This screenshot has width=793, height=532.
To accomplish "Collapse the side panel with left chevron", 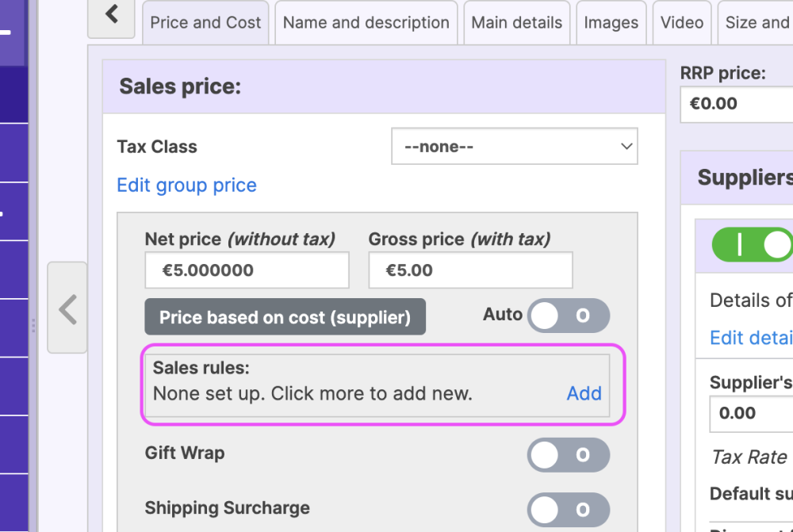I will pyautogui.click(x=67, y=308).
